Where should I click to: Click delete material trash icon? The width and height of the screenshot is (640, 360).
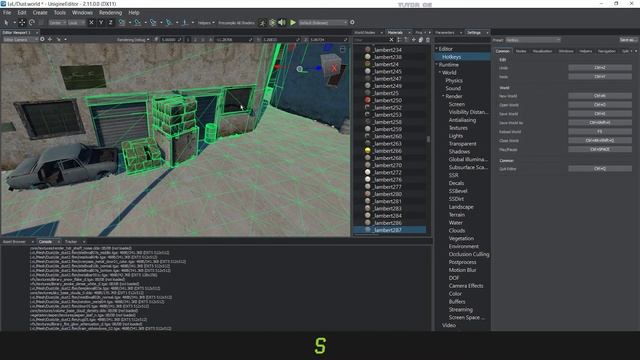click(428, 40)
